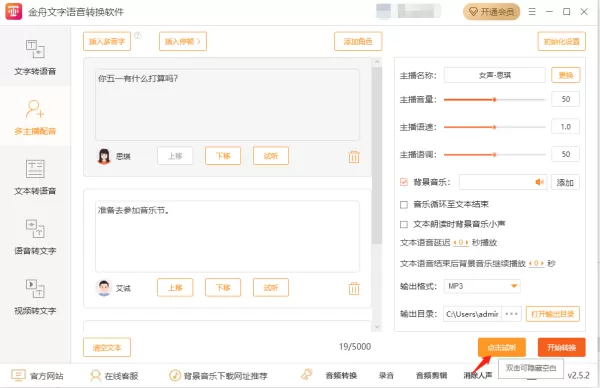Screen dimensions: 600x388
Task: Click 试听 in the 思琪 card
Action: tap(271, 156)
